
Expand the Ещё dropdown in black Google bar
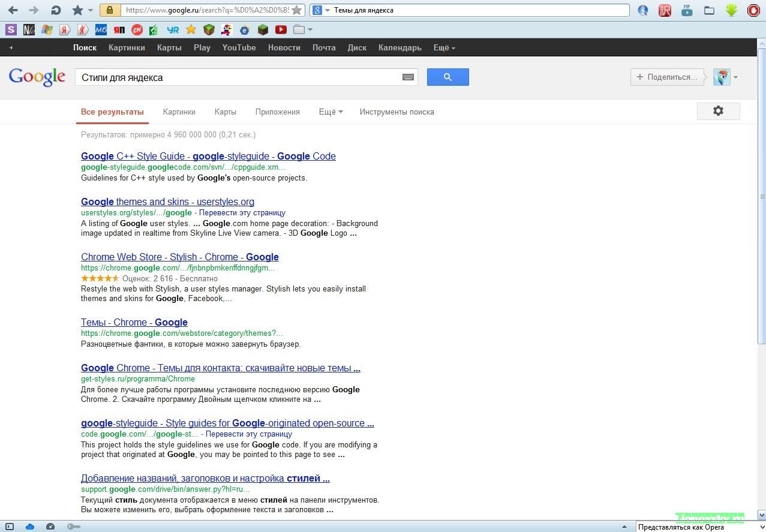[x=444, y=48]
